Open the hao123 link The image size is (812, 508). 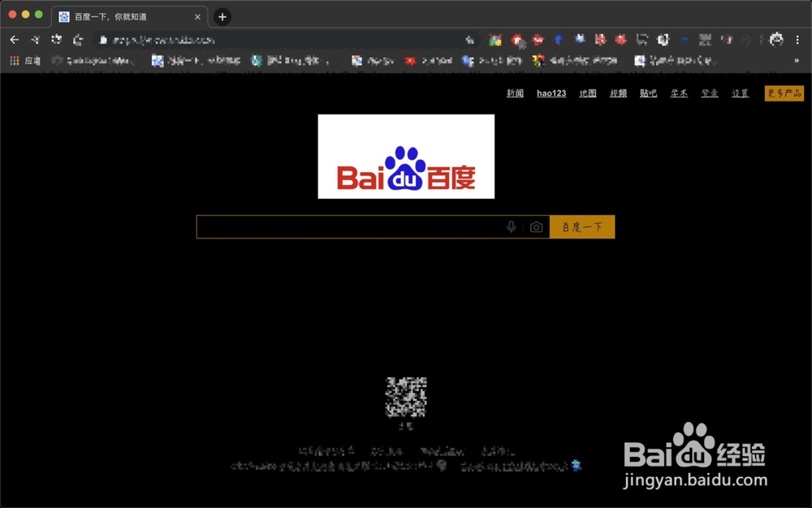(551, 93)
